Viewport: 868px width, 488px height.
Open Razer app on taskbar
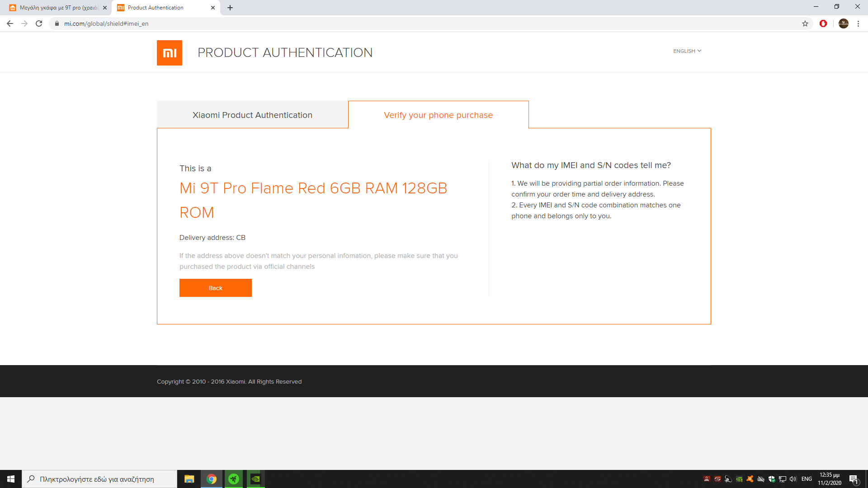(x=234, y=479)
